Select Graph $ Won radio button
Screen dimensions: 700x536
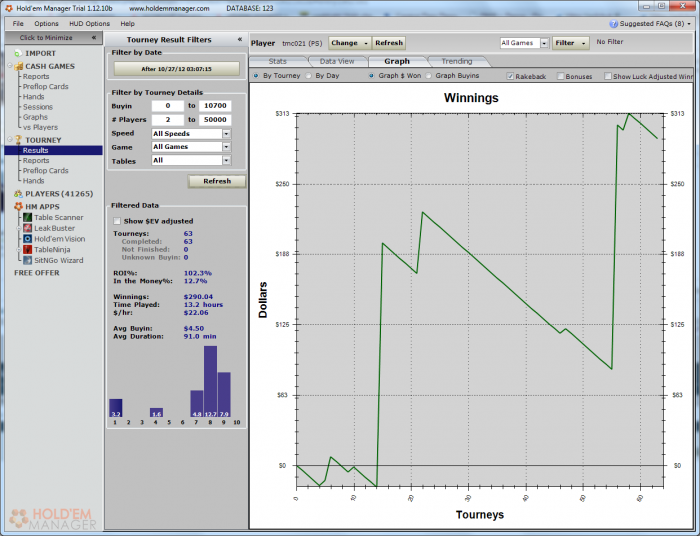tap(371, 75)
